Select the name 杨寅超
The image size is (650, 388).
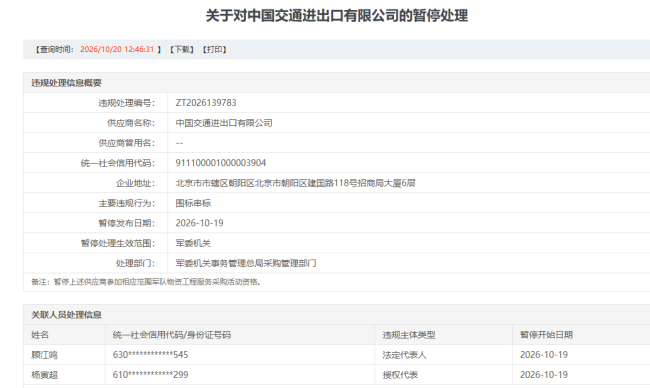44,375
